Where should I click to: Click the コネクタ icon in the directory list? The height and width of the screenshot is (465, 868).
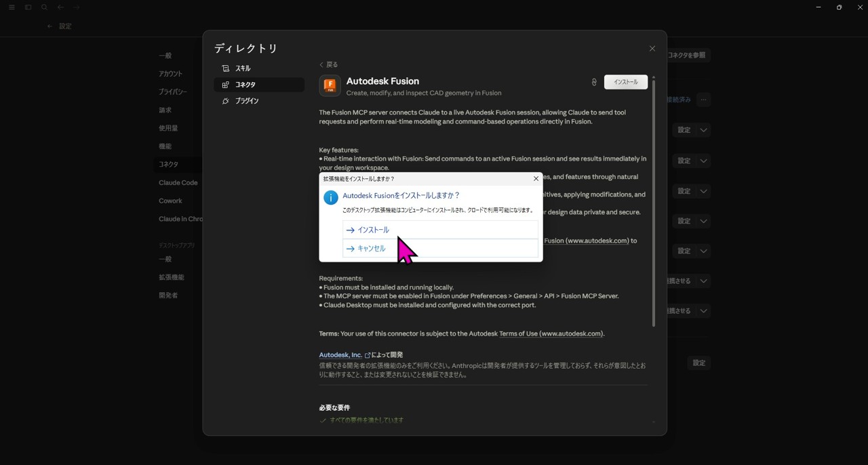(x=225, y=84)
